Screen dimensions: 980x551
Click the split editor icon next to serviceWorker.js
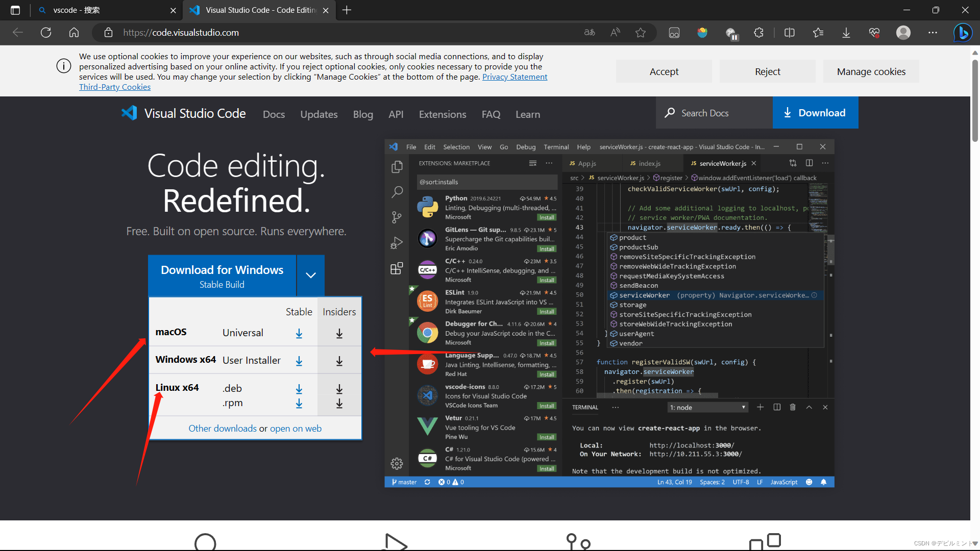point(810,163)
